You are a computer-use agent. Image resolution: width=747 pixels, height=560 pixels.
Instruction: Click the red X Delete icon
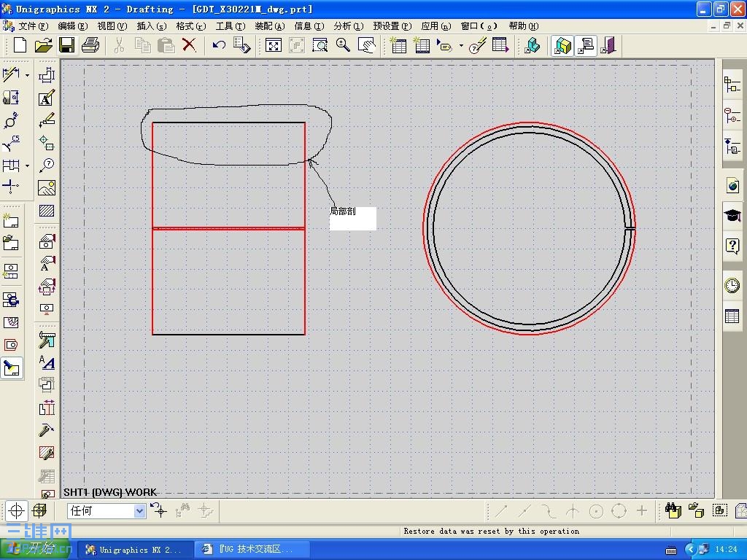[189, 45]
